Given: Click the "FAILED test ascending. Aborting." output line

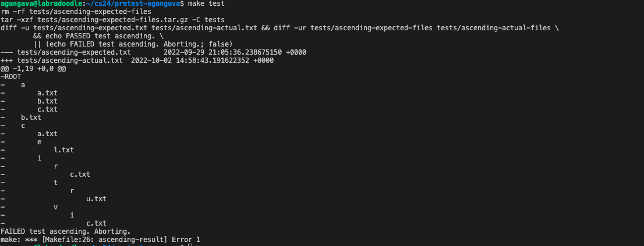Looking at the screenshot, I should (x=66, y=231).
